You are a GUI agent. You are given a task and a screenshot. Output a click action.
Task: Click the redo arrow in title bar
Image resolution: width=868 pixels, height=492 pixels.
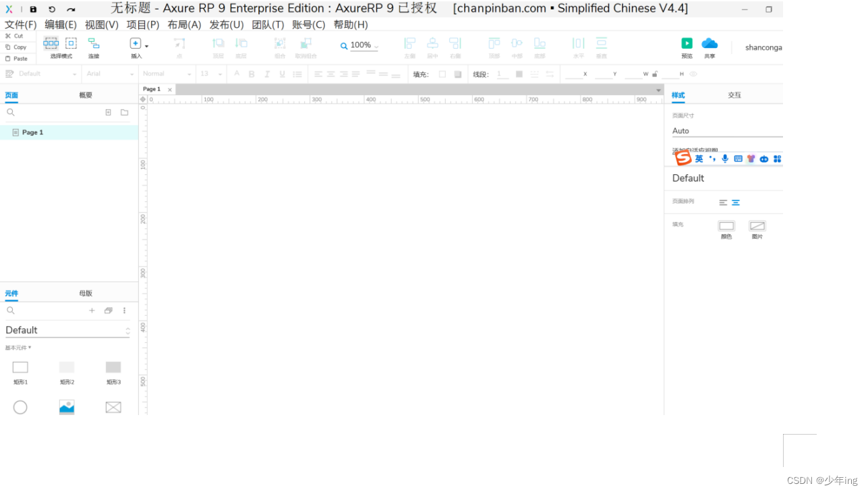click(x=71, y=9)
